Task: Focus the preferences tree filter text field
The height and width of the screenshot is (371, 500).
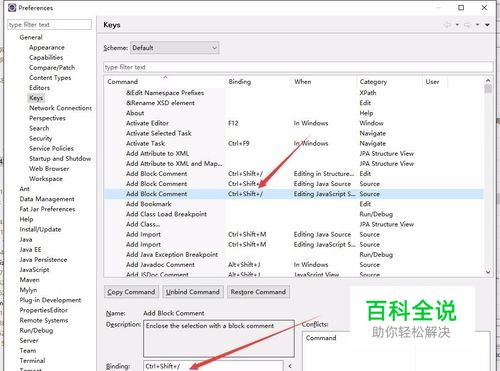Action: coord(49,25)
